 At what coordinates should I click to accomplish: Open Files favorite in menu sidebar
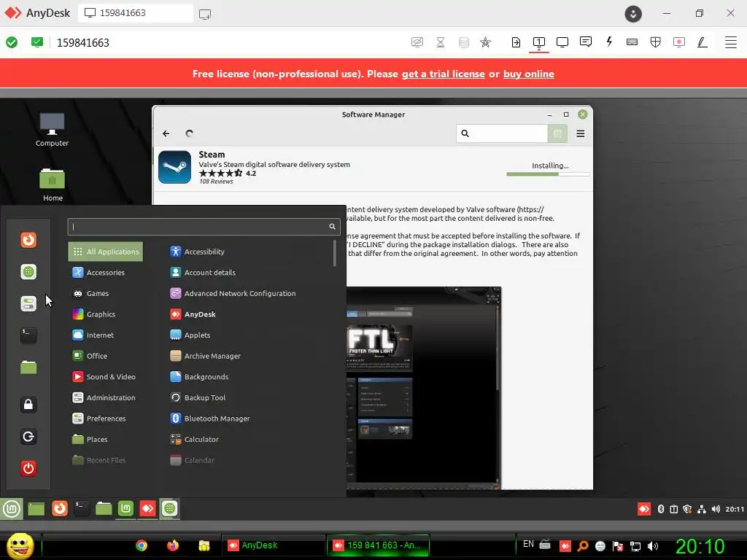pos(28,367)
